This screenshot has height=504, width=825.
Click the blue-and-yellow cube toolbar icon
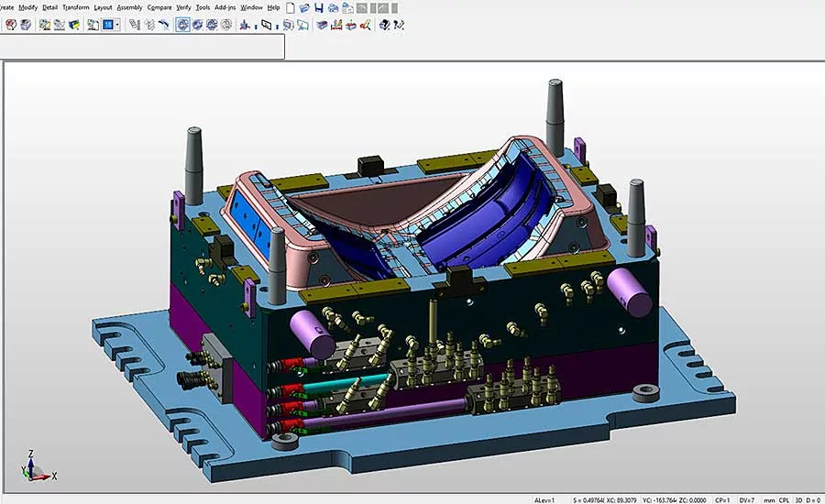(73, 25)
